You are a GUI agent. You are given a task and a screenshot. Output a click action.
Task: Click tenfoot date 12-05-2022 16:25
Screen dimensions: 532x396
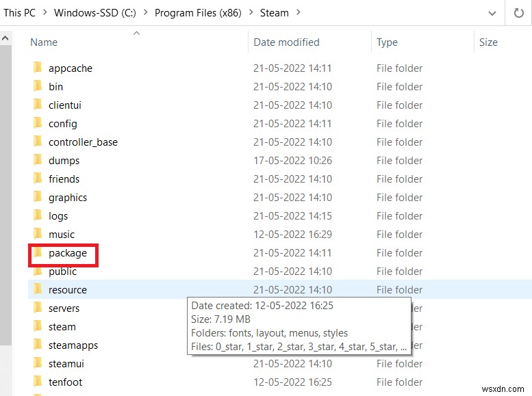click(x=292, y=382)
